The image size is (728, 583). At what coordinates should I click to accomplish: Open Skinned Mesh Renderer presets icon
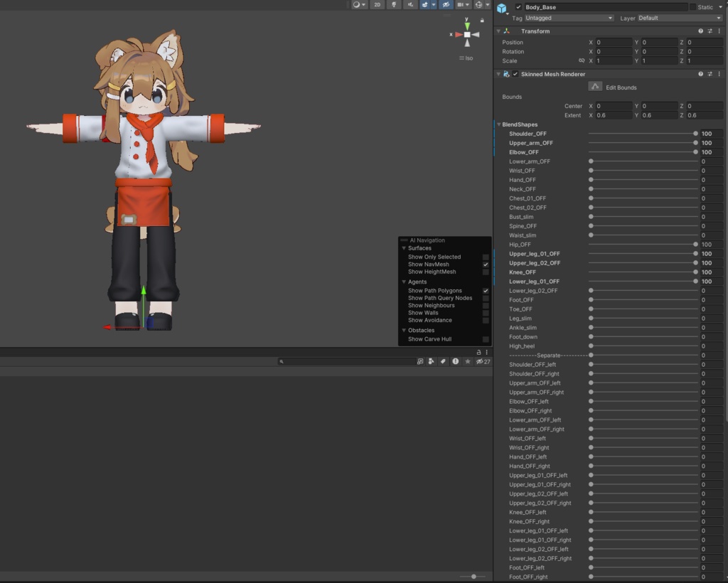click(710, 74)
